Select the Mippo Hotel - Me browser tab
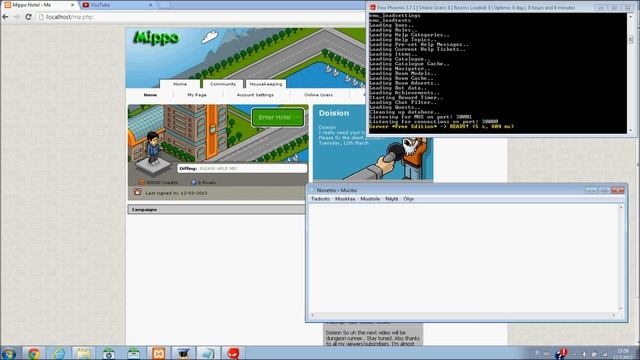Viewport: 640px width, 360px height. [39, 5]
